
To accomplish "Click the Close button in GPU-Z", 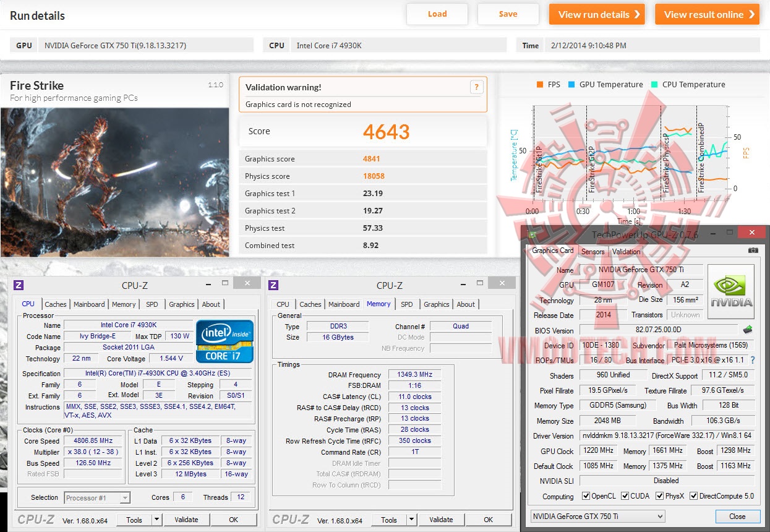I will 737,517.
